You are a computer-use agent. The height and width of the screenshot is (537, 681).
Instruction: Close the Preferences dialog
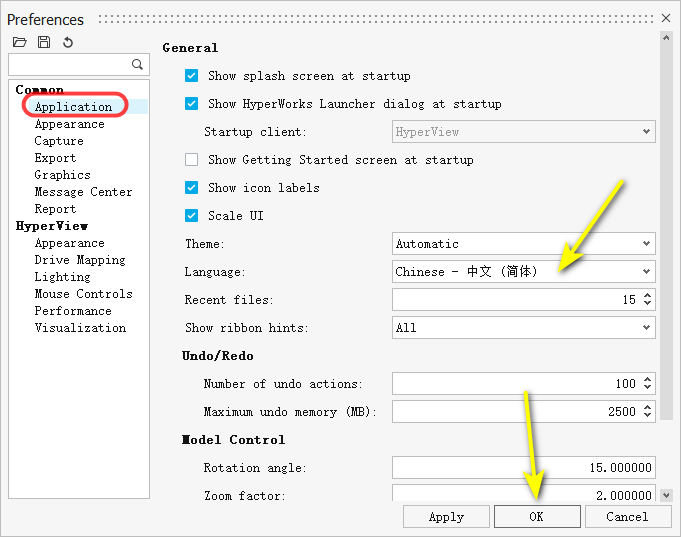pyautogui.click(x=666, y=18)
